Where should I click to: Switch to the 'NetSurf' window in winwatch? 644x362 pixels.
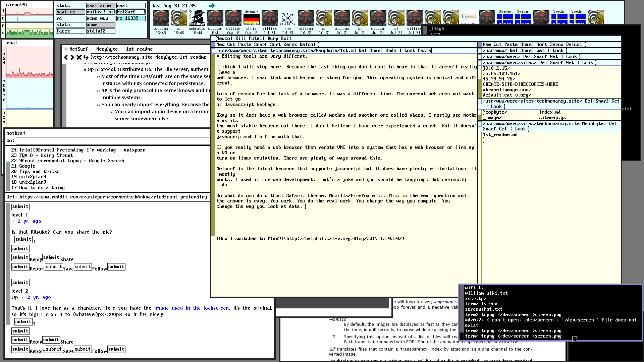pos(131,12)
